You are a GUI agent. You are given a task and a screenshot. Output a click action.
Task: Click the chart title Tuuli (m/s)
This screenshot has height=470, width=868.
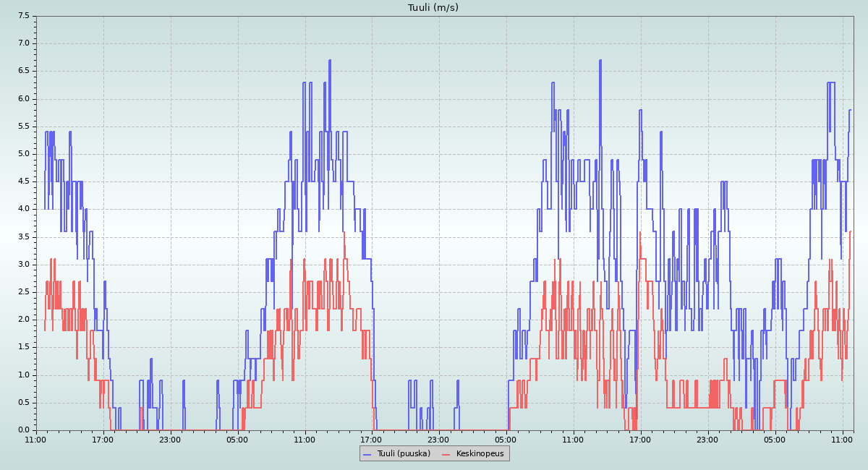(433, 8)
